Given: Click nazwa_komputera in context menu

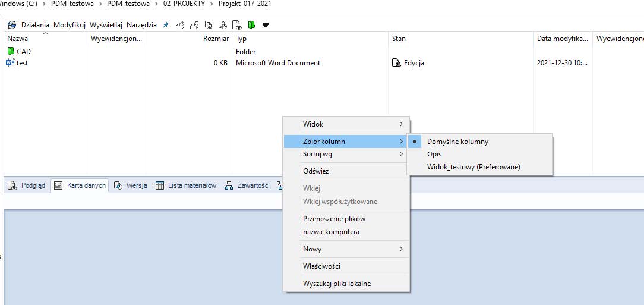Looking at the screenshot, I should click(346, 232).
